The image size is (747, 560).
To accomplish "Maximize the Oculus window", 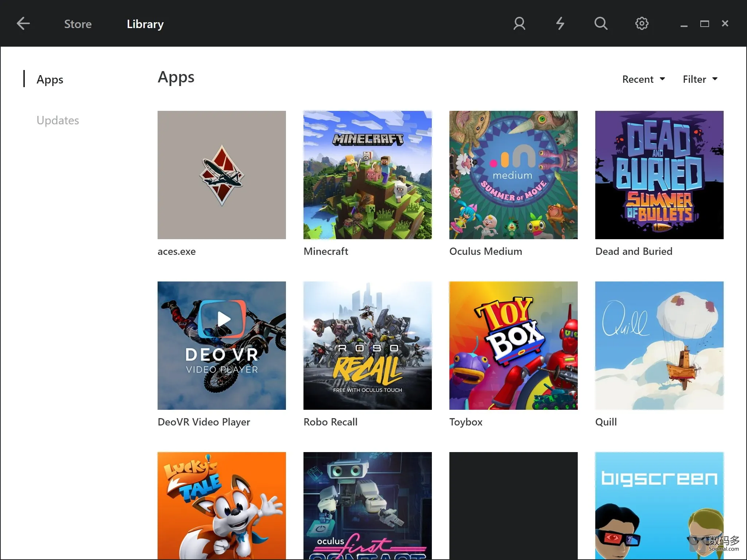I will coord(704,24).
